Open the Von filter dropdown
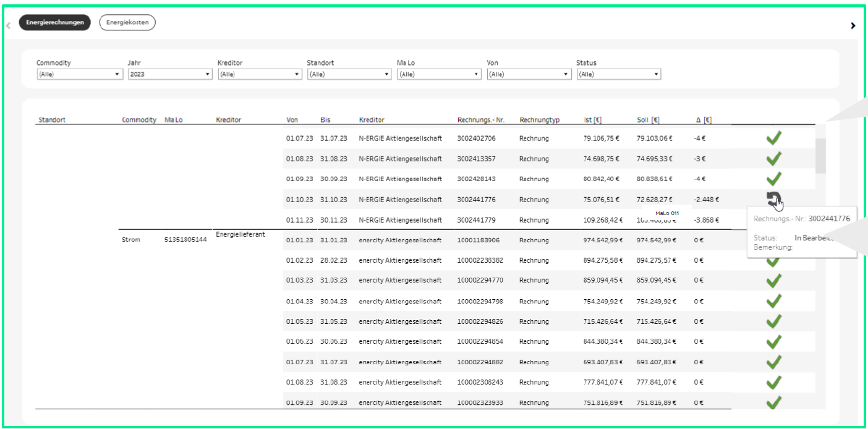This screenshot has width=868, height=429. [x=529, y=74]
